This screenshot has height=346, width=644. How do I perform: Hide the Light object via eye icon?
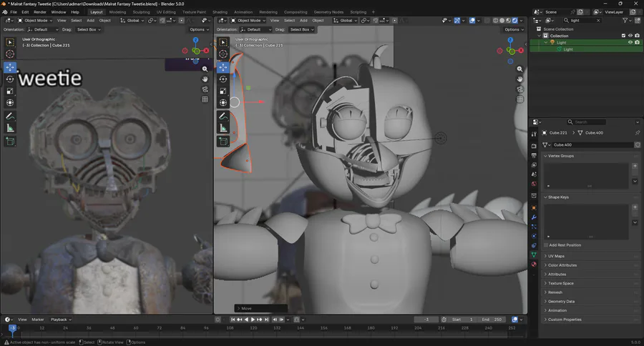pos(630,42)
